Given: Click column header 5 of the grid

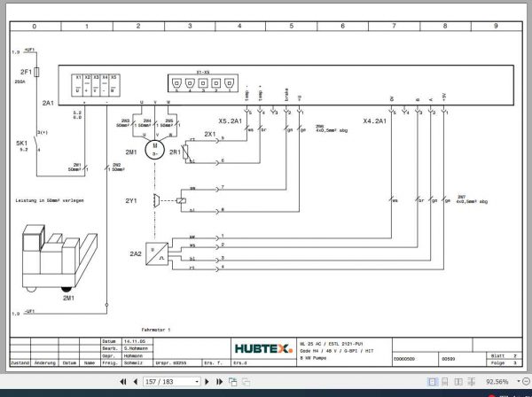Looking at the screenshot, I should 292,26.
